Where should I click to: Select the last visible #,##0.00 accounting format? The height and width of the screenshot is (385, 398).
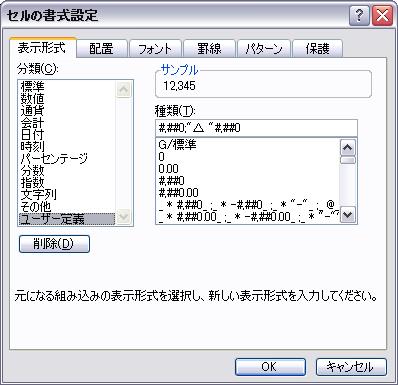pos(247,217)
